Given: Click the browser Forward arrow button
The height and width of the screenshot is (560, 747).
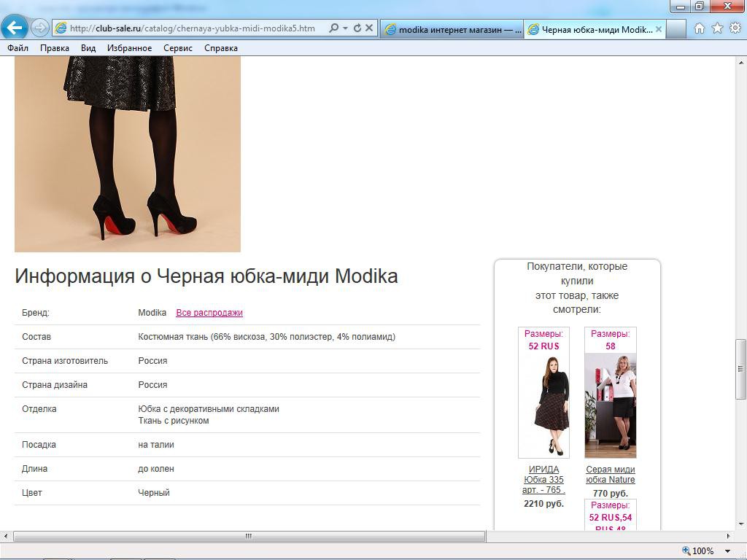Looking at the screenshot, I should tap(40, 28).
